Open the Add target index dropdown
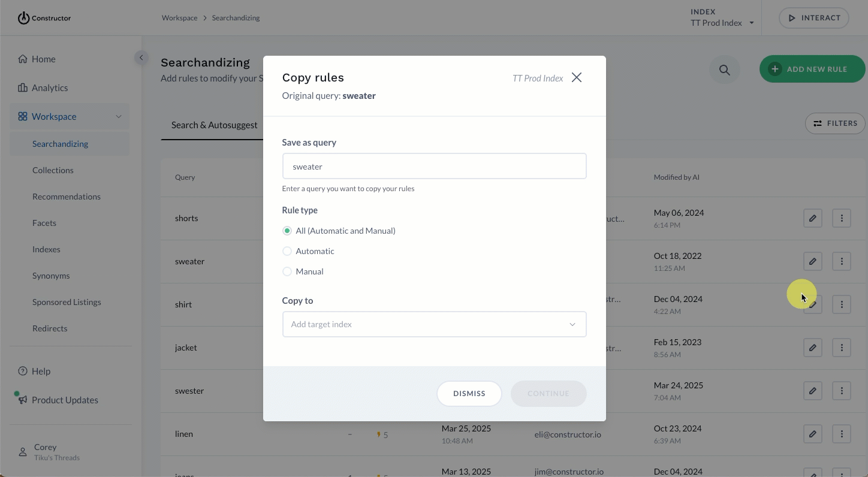The width and height of the screenshot is (868, 477). [434, 324]
